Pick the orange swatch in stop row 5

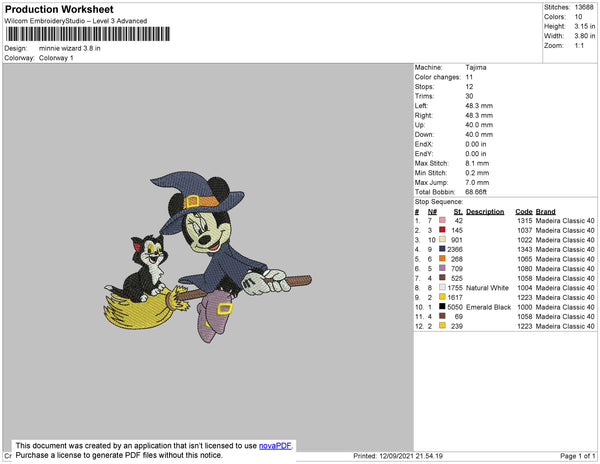[x=442, y=258]
